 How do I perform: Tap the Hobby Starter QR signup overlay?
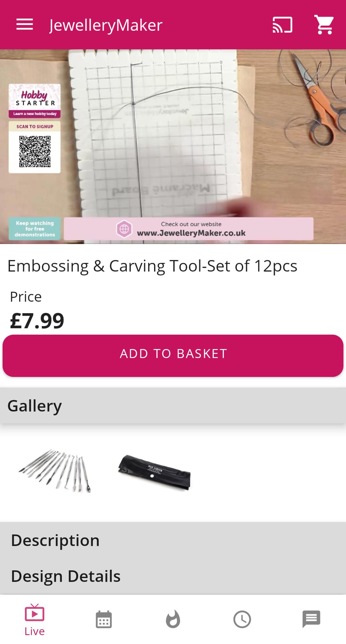(x=35, y=128)
